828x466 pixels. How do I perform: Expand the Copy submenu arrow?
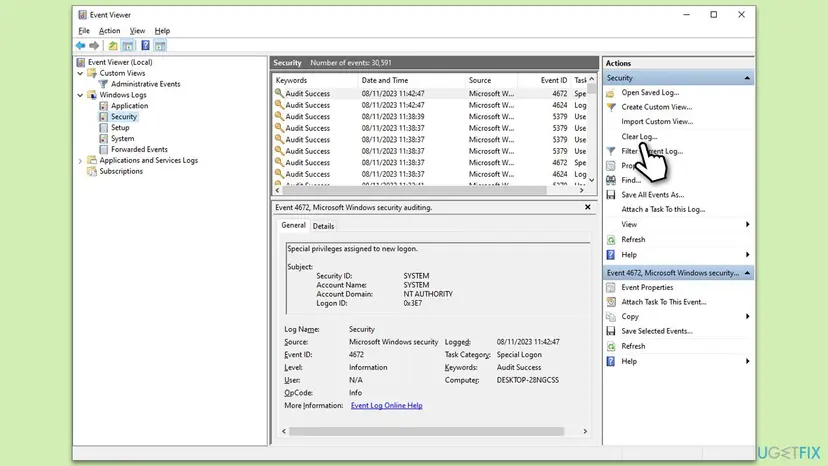747,316
